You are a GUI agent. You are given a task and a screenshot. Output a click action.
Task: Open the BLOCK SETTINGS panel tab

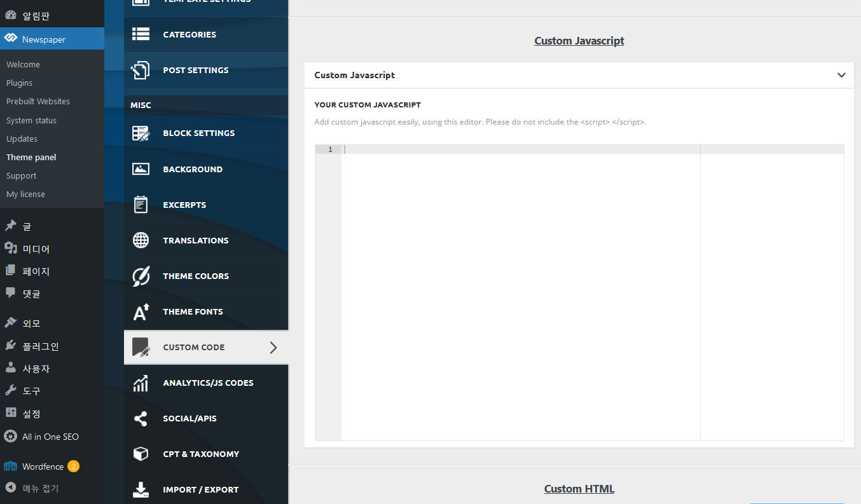pos(206,133)
